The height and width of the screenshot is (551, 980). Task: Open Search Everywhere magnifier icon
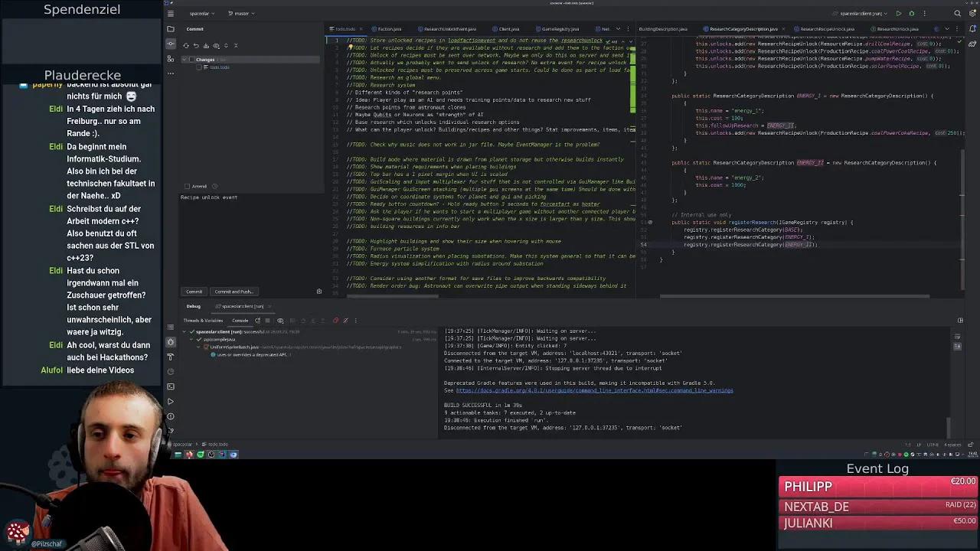pyautogui.click(x=958, y=13)
